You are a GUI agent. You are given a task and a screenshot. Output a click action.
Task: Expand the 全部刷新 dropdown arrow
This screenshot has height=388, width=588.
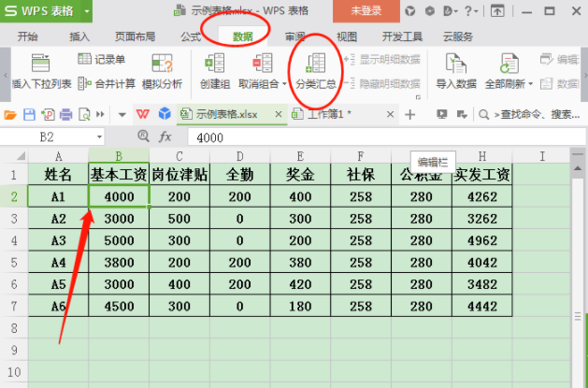531,84
